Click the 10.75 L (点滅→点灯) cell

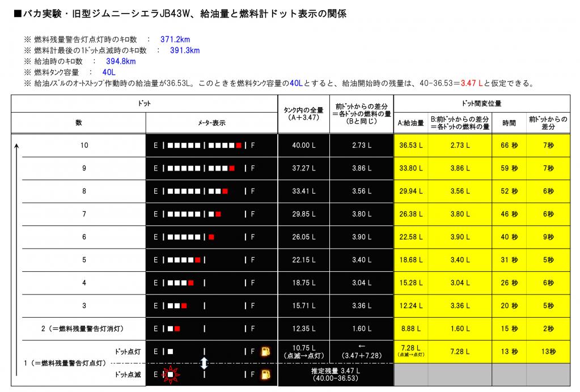click(x=304, y=352)
